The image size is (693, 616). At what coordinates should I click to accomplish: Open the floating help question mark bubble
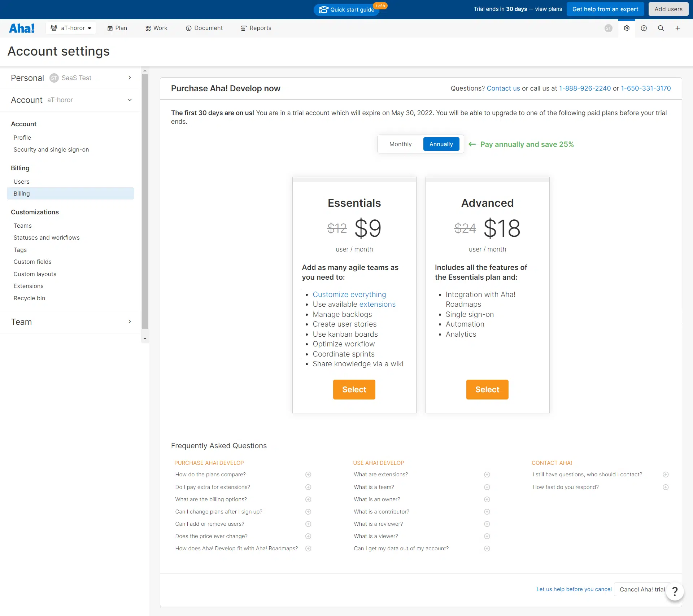(675, 591)
